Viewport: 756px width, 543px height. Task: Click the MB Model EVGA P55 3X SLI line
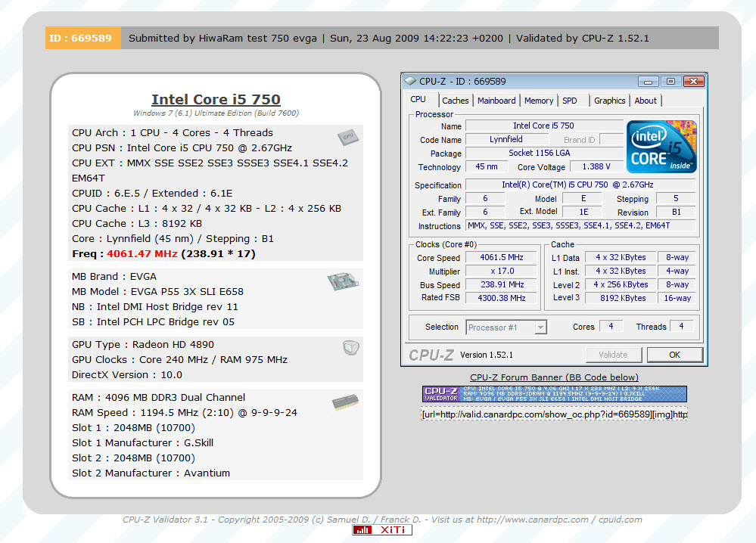click(157, 291)
